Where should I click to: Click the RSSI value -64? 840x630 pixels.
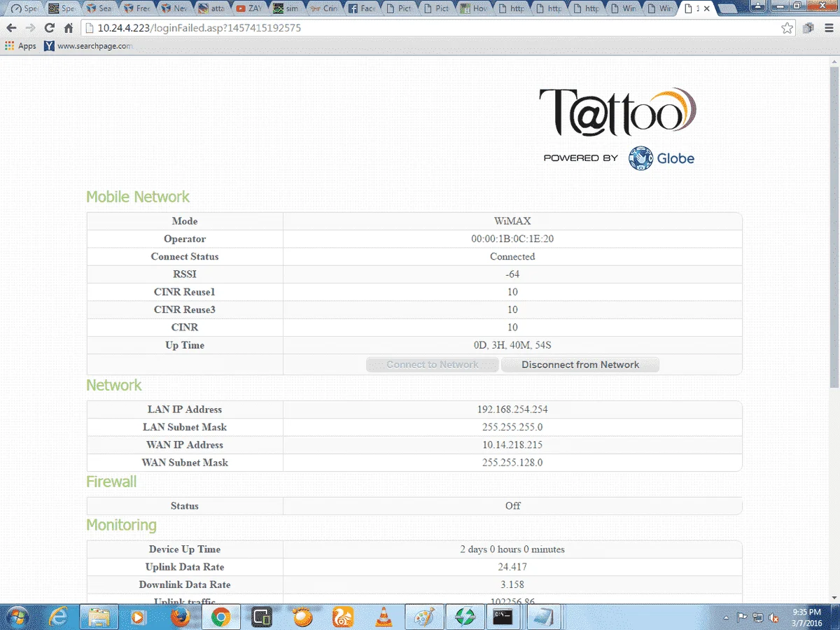coord(512,274)
